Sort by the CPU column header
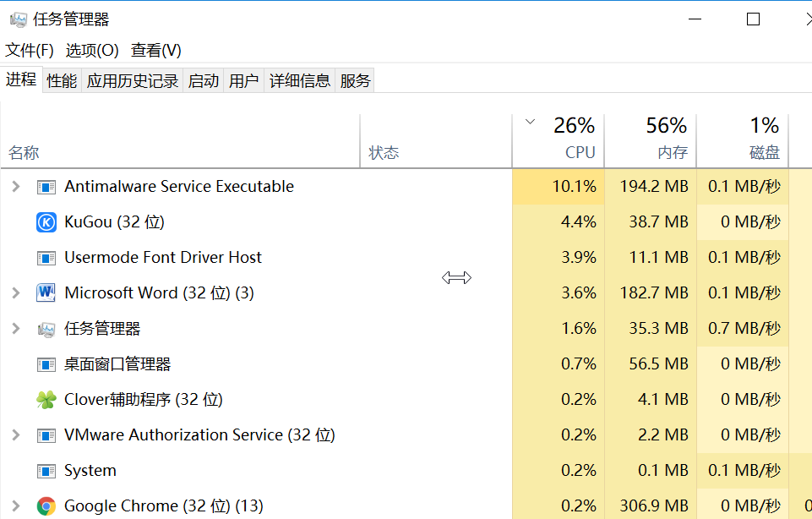Viewport: 812px width, 519px height. [559, 141]
